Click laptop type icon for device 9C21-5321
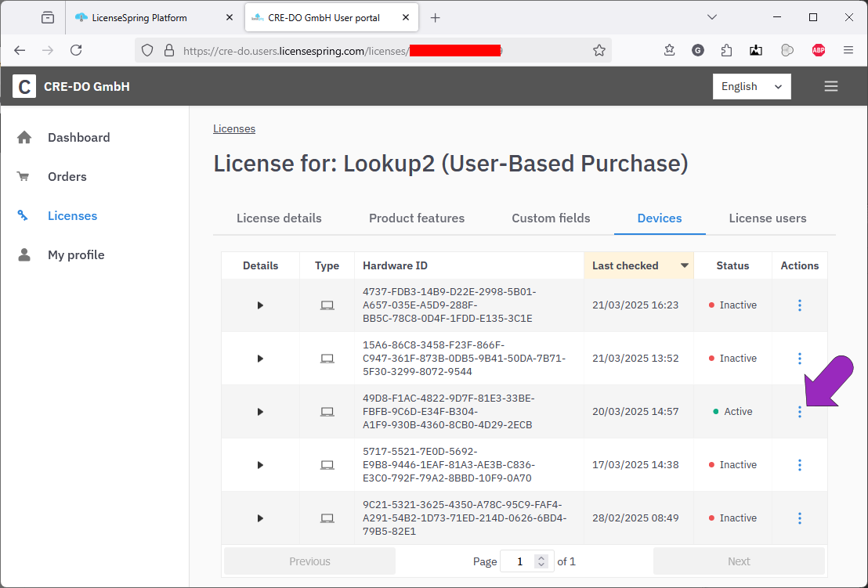Image resolution: width=868 pixels, height=588 pixels. tap(327, 518)
